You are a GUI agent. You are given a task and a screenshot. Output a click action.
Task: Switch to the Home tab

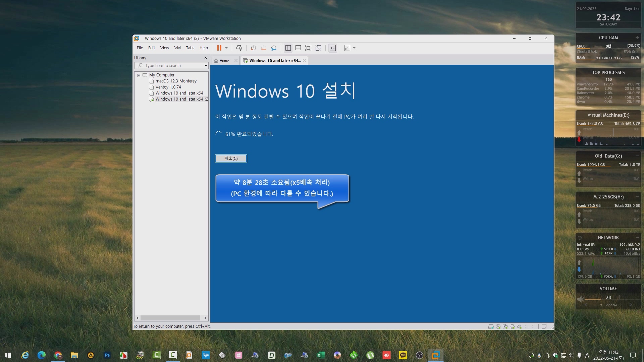coord(224,61)
